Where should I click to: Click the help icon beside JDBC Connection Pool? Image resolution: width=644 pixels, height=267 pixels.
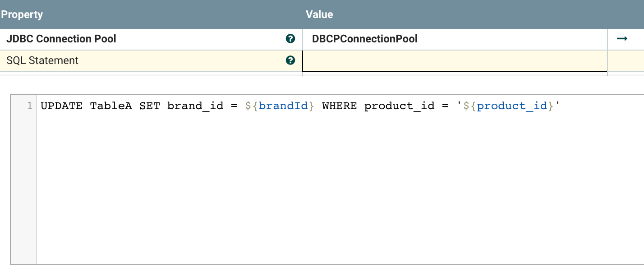291,38
